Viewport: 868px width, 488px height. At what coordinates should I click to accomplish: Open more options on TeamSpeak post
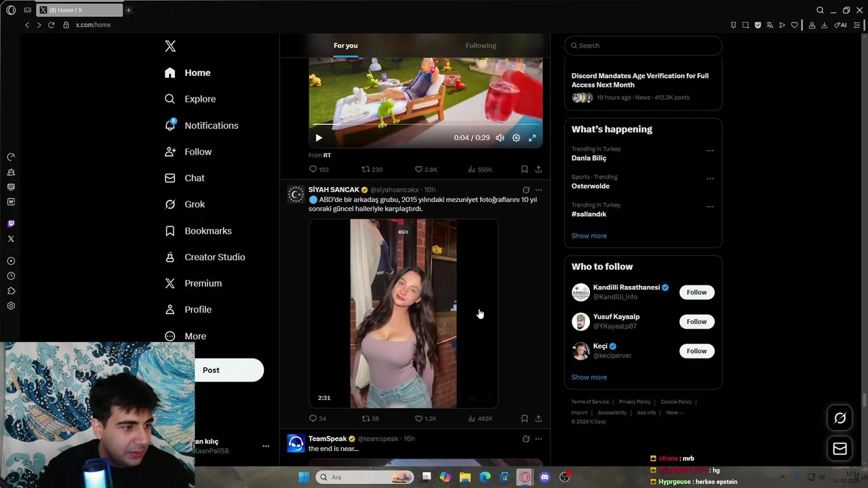click(538, 439)
